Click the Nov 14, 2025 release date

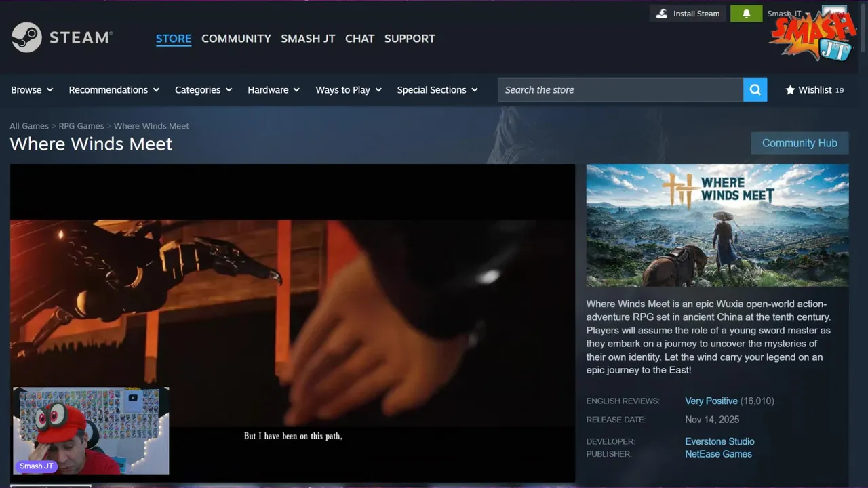(x=712, y=420)
